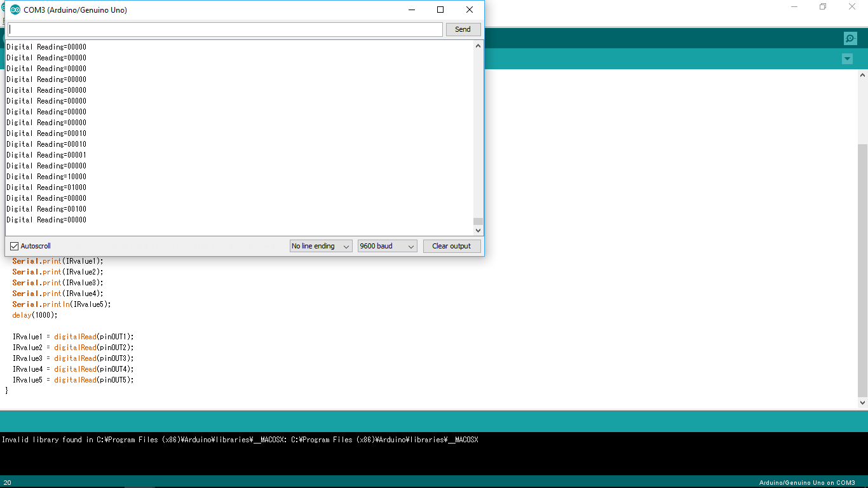Click code line Serial.print(IRvalue3);
Image resolution: width=868 pixels, height=488 pixels.
pos(58,283)
